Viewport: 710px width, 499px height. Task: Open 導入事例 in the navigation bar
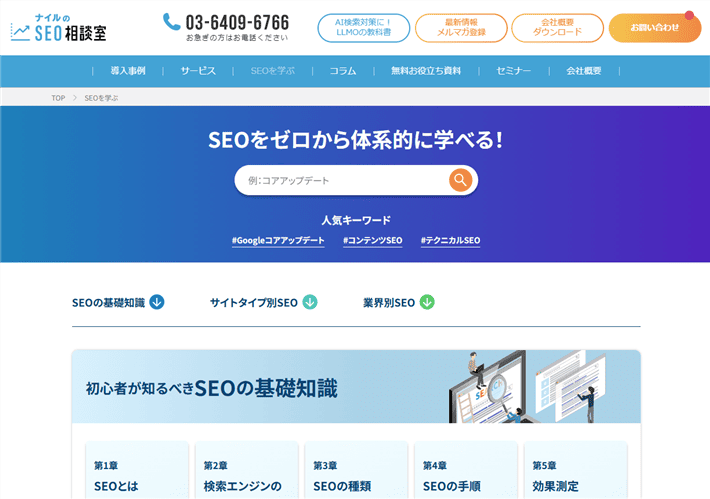128,71
